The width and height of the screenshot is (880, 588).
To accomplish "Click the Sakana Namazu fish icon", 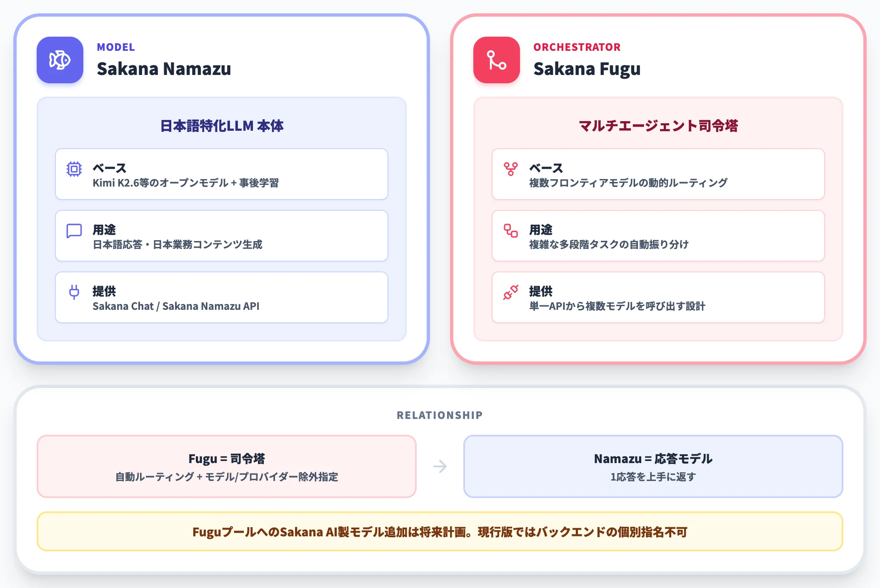I will pos(60,60).
